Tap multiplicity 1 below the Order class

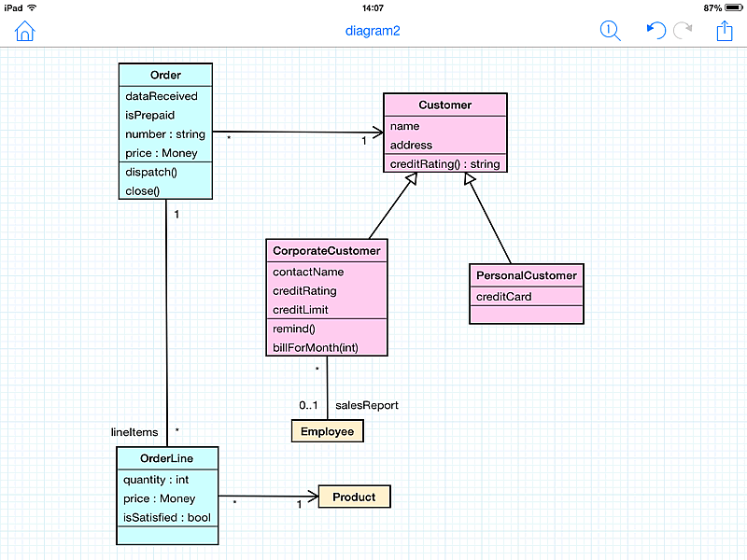tap(176, 215)
